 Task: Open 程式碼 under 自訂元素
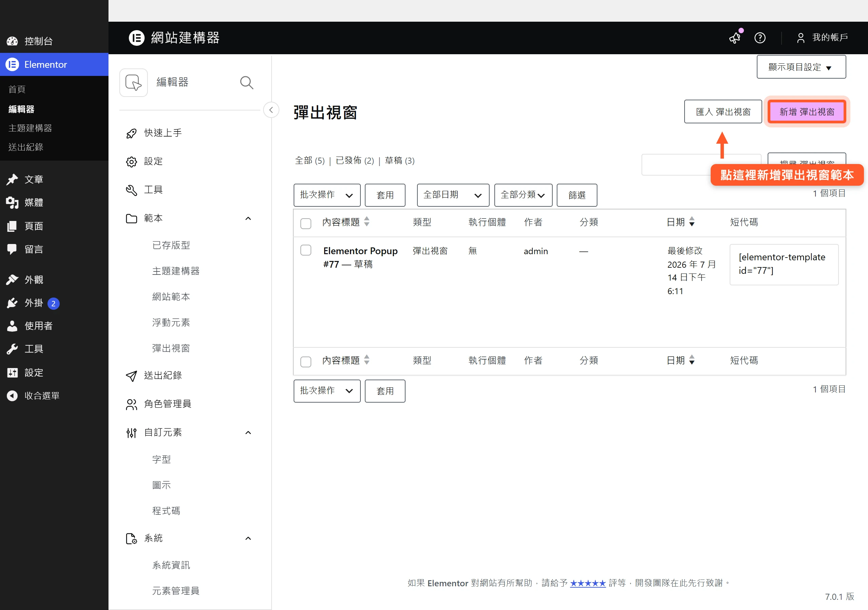pos(166,511)
